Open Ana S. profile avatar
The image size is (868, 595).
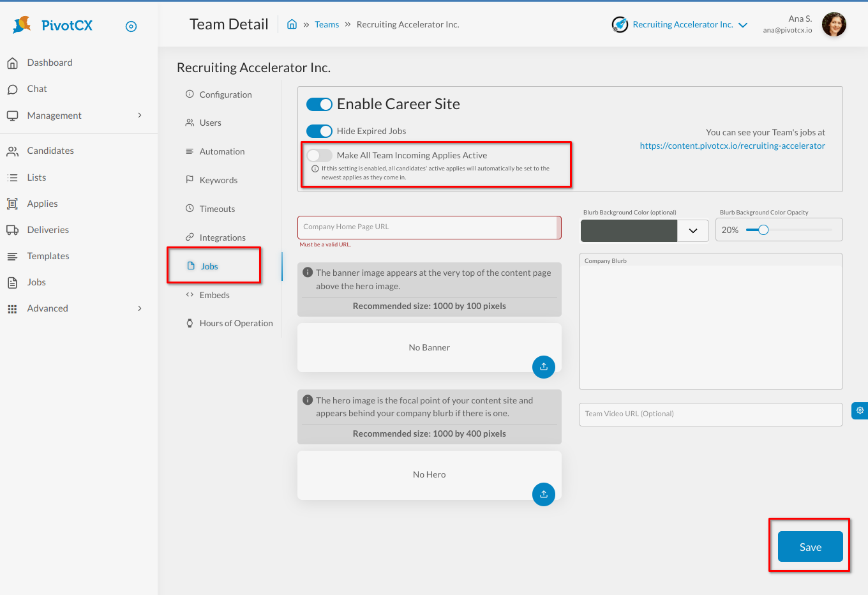(x=834, y=24)
